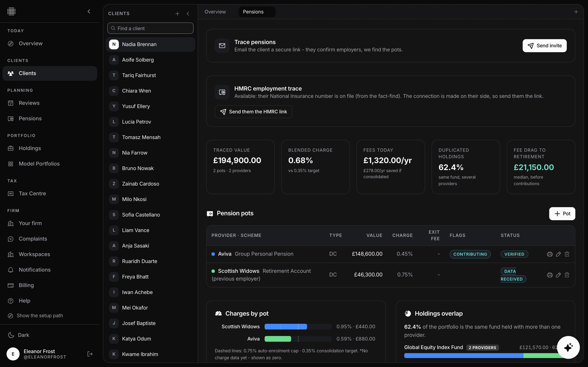Collapse the main navigation sidebar chevron
The height and width of the screenshot is (367, 588).
[x=89, y=11]
